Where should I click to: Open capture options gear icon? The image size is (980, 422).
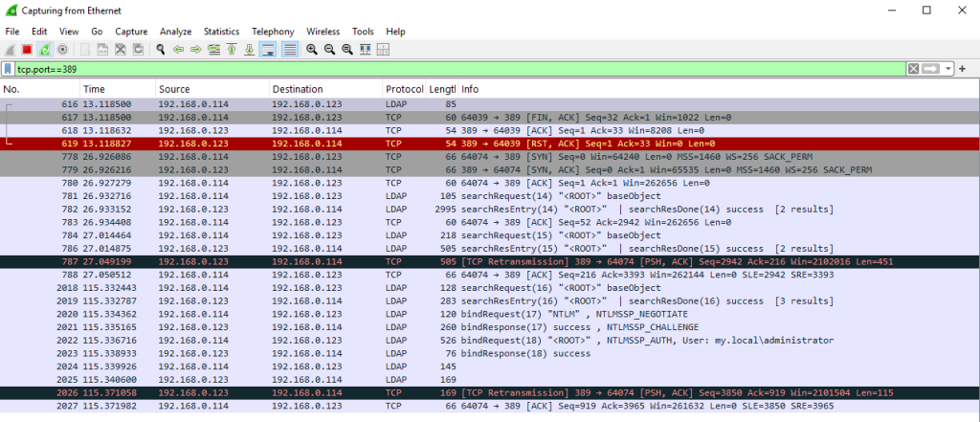coord(62,49)
